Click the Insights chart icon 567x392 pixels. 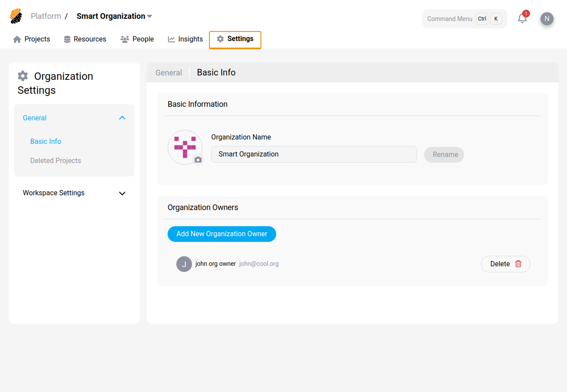tap(171, 39)
